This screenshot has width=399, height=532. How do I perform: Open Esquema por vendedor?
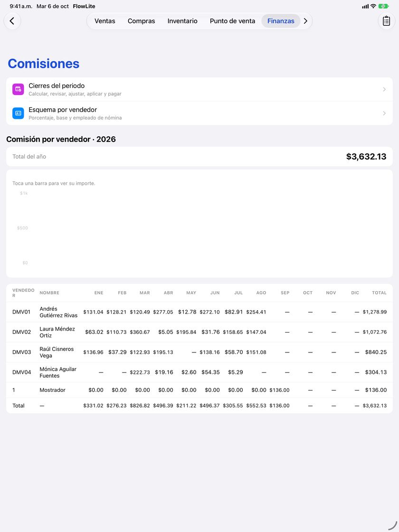pyautogui.click(x=199, y=114)
